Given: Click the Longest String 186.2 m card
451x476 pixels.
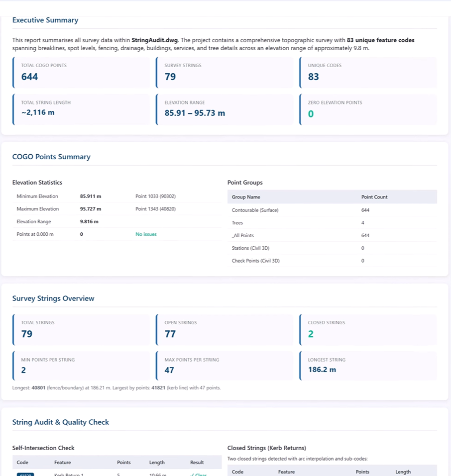Looking at the screenshot, I should coord(368,366).
